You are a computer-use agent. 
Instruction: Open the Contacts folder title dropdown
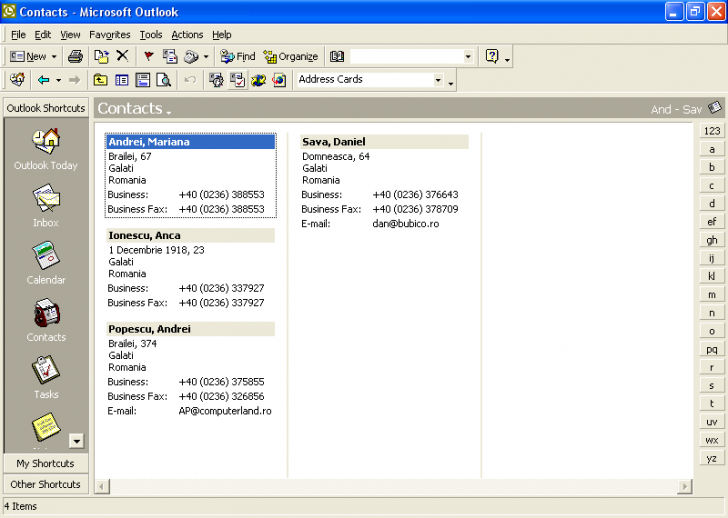pos(169,112)
